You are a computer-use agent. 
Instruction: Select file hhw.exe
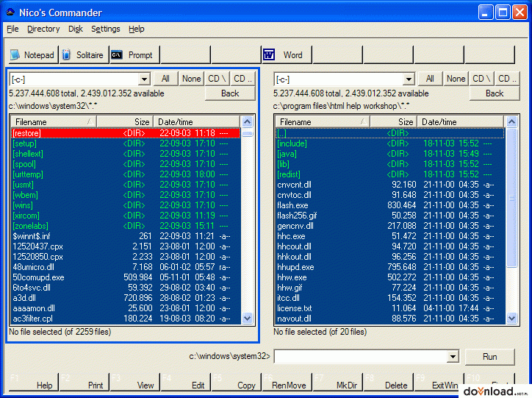point(390,277)
